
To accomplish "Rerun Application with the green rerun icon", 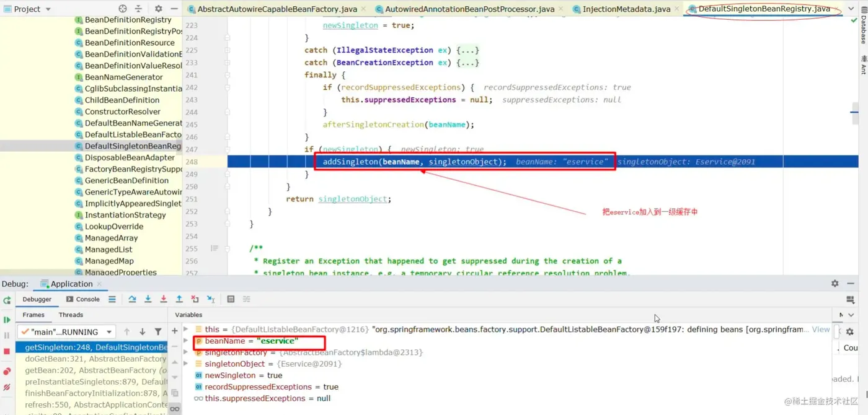I will pos(7,300).
